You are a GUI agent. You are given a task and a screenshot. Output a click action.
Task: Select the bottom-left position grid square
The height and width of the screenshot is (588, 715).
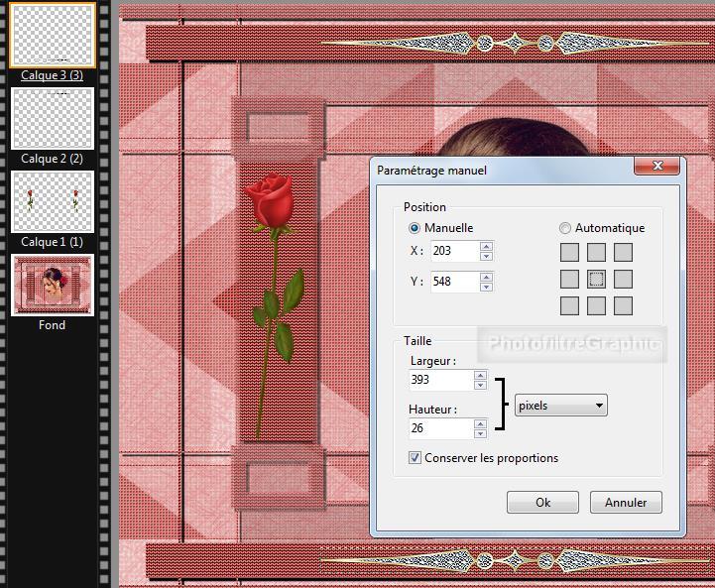tap(569, 306)
